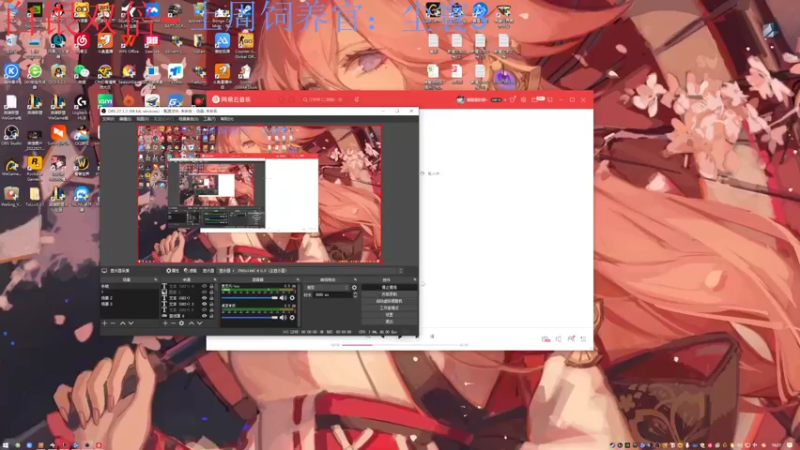
Task: Open the OBS Tools menu
Action: tap(209, 119)
